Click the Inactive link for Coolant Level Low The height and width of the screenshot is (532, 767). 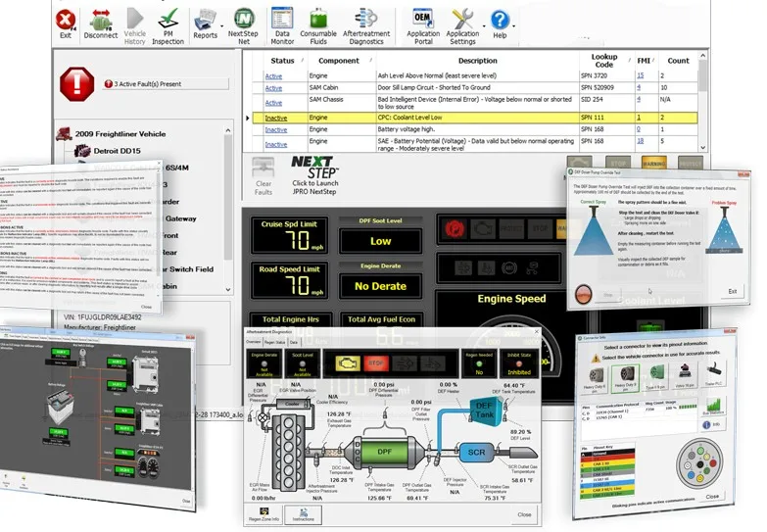(x=276, y=118)
